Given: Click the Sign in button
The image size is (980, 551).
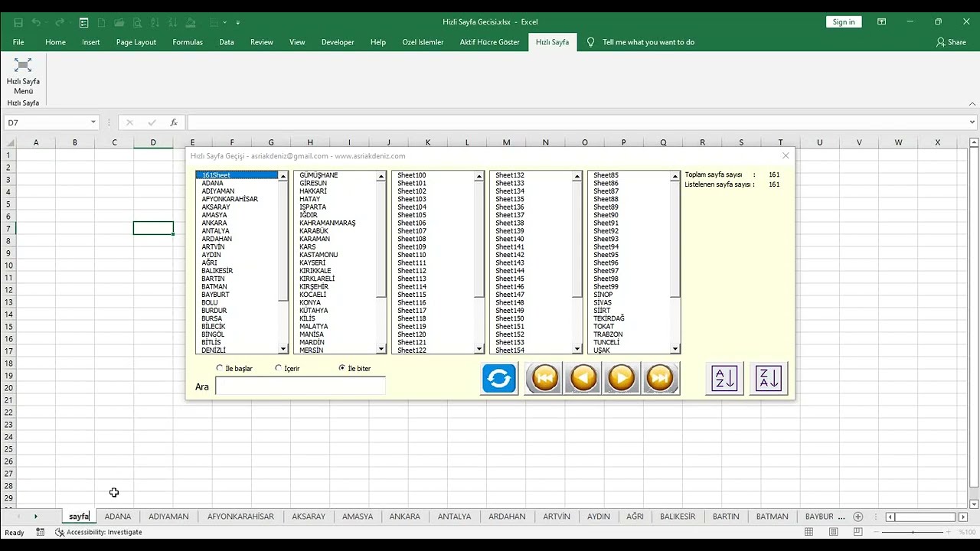Looking at the screenshot, I should pyautogui.click(x=844, y=22).
